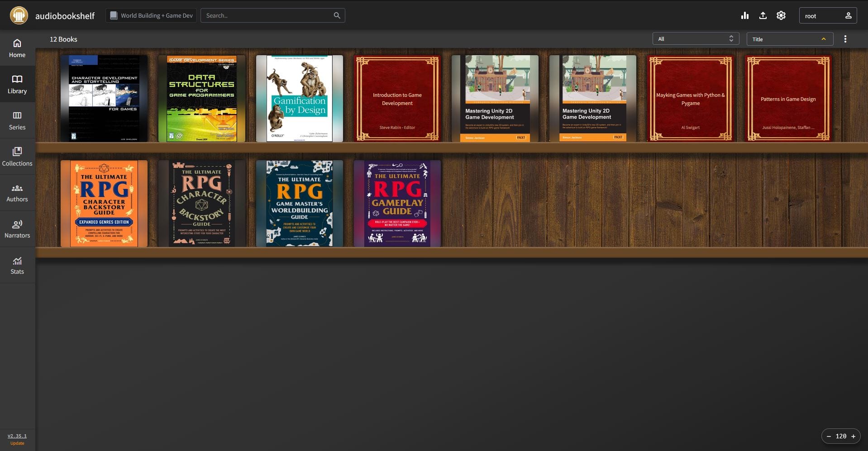Viewport: 868px width, 451px height.
Task: Open the upload icon in header
Action: click(763, 15)
